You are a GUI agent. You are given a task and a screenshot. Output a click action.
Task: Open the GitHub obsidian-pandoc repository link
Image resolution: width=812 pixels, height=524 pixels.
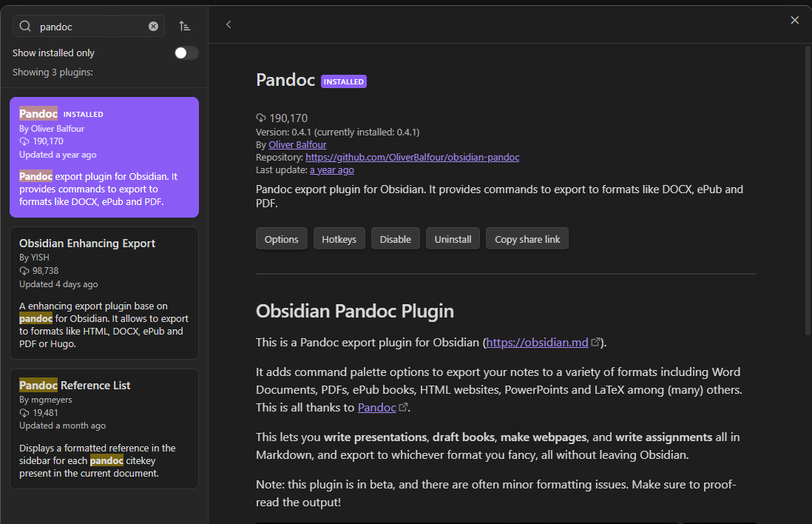pos(412,157)
